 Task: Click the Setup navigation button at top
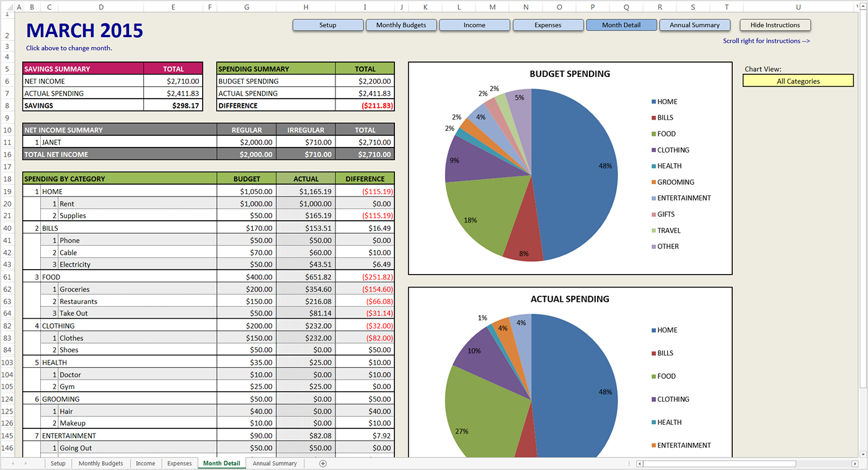coord(328,25)
